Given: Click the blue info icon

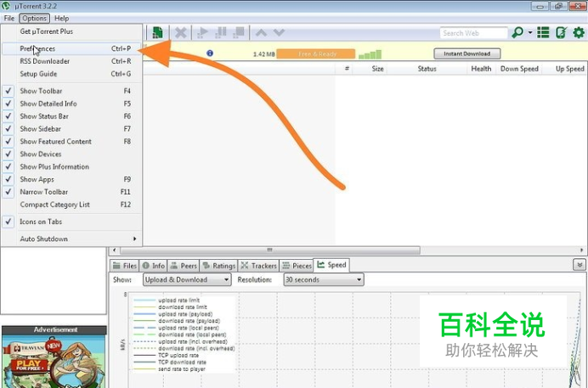Looking at the screenshot, I should click(x=210, y=53).
